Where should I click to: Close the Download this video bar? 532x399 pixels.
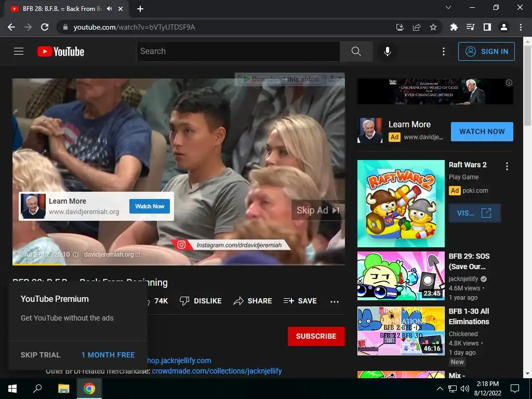coord(340,78)
